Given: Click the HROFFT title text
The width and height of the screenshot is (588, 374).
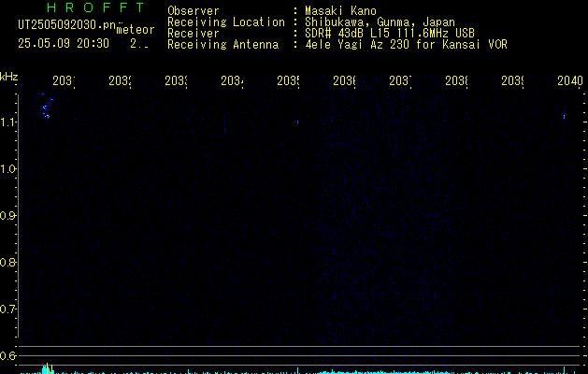Looking at the screenshot, I should [95, 7].
